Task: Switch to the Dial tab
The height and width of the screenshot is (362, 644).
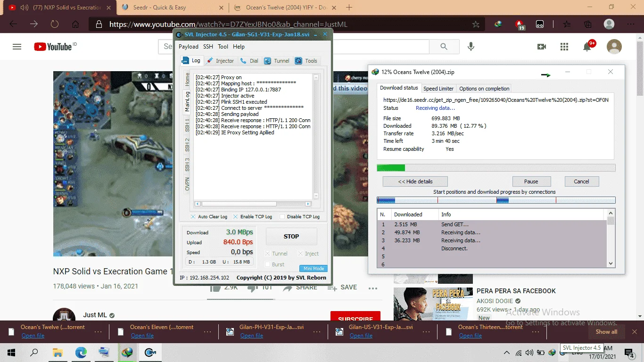Action: pos(249,61)
